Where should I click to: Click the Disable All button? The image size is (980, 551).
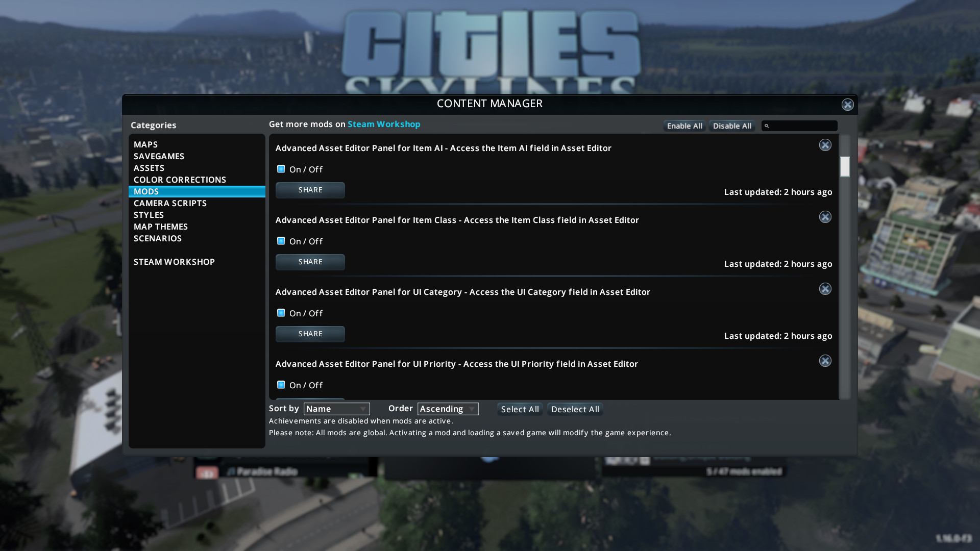point(731,126)
